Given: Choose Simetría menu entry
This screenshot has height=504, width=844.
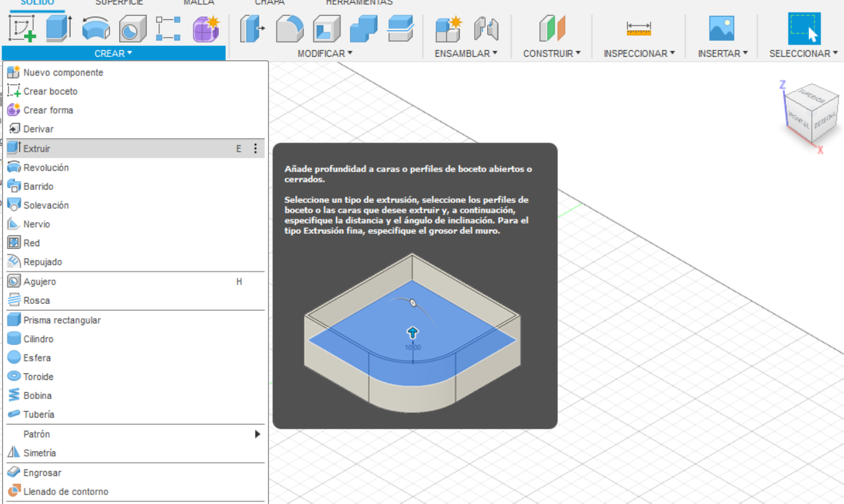Looking at the screenshot, I should point(135,453).
